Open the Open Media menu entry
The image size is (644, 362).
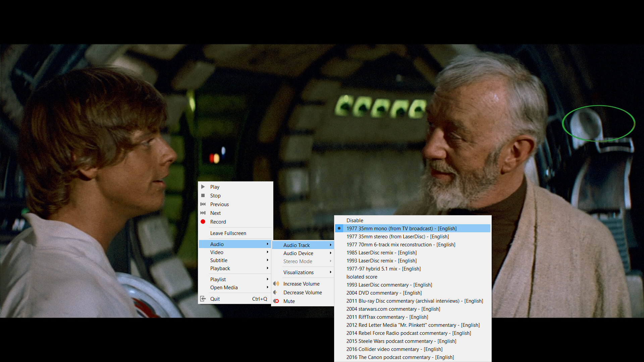coord(235,287)
